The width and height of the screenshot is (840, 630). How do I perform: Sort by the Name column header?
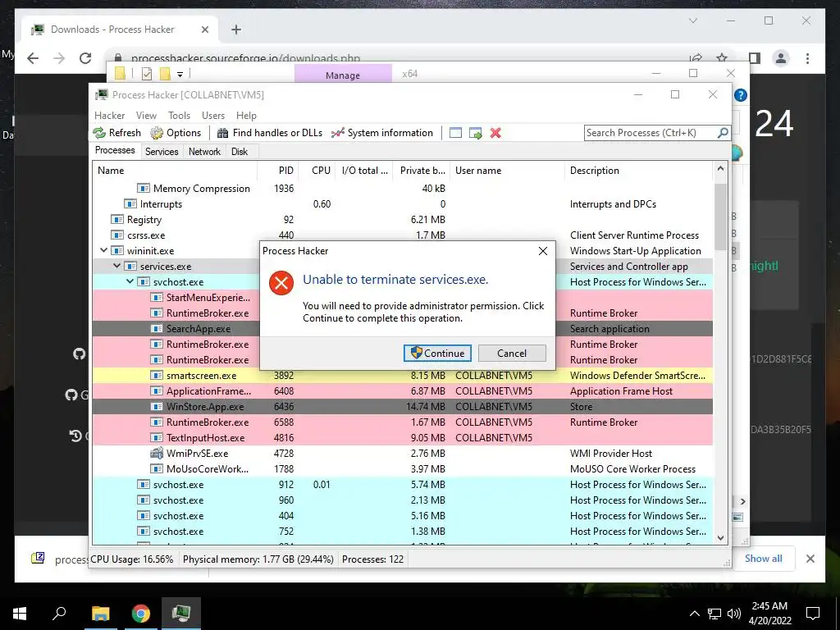click(x=175, y=171)
